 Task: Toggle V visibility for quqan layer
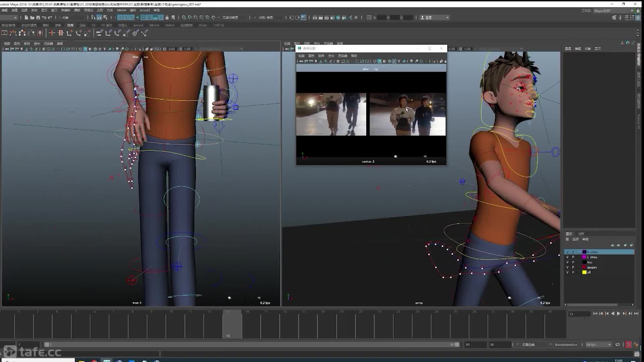(568, 267)
